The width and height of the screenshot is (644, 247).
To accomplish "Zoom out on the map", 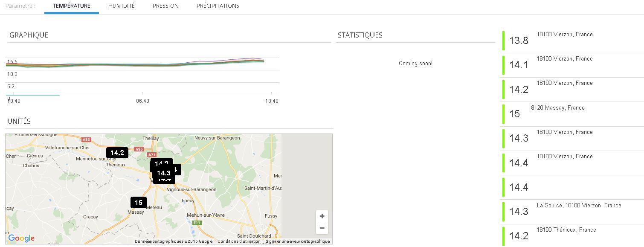I will (x=322, y=228).
